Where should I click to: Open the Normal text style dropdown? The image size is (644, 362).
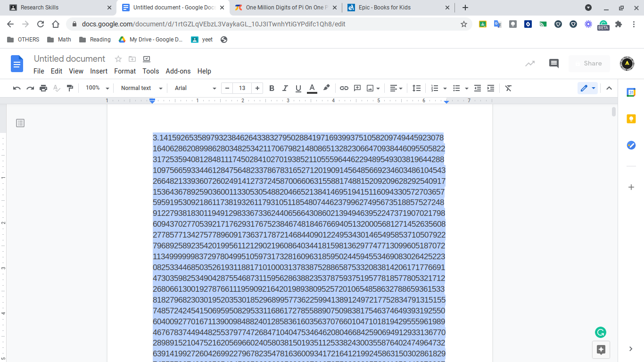(140, 88)
